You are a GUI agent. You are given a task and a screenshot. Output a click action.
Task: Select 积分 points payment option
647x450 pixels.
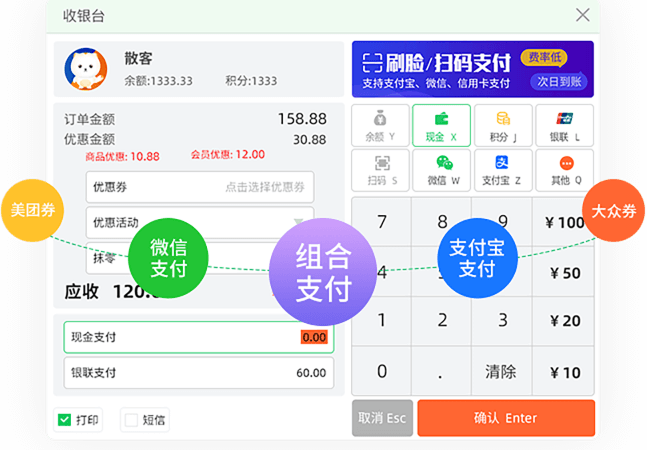pos(502,124)
